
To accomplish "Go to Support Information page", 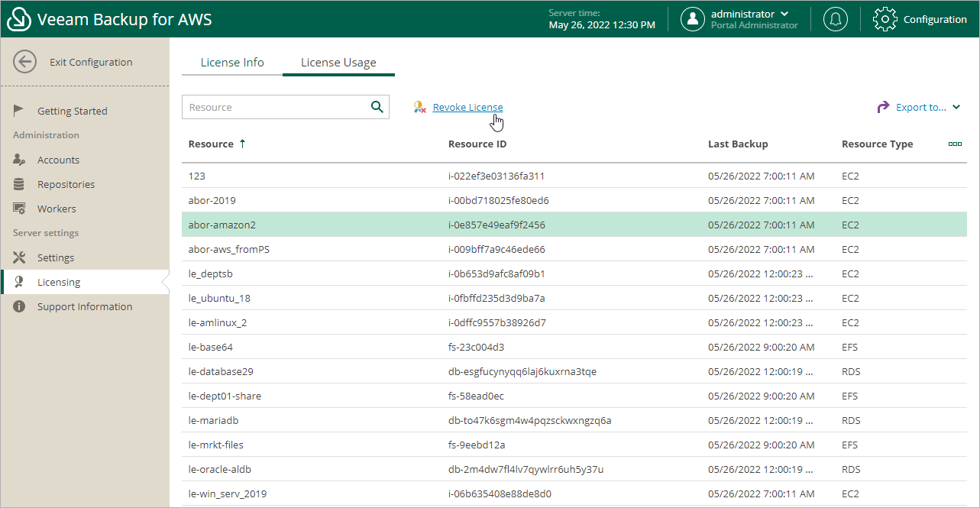I will point(85,306).
